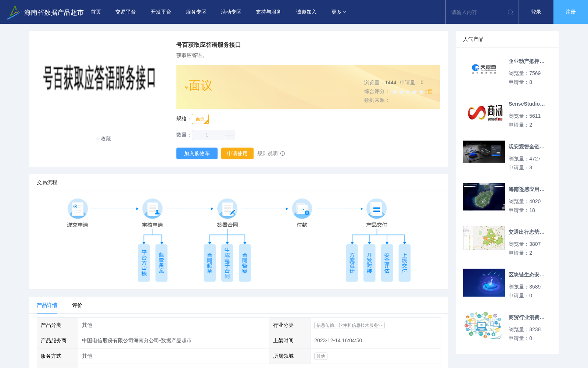Click the 安全评估 sub-step box

point(387,263)
